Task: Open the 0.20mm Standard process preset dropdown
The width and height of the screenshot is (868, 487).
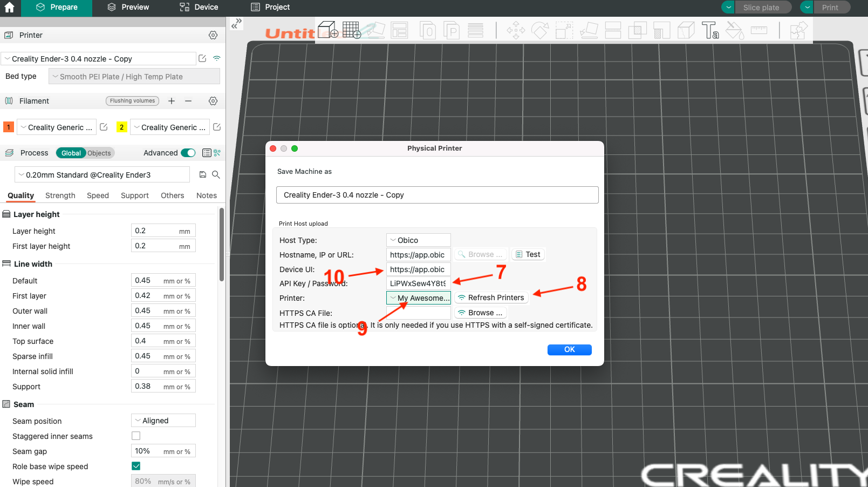Action: 102,174
